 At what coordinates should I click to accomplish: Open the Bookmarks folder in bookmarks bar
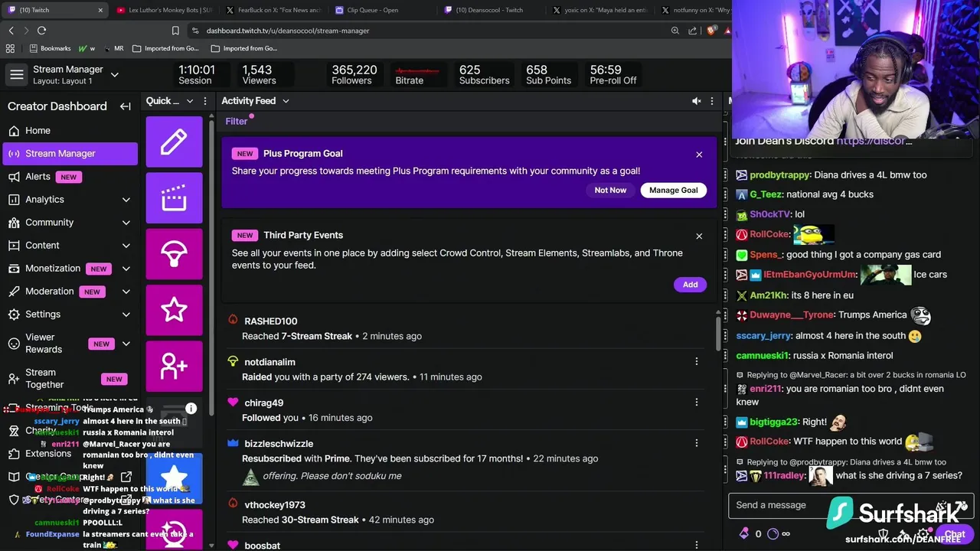click(x=50, y=48)
